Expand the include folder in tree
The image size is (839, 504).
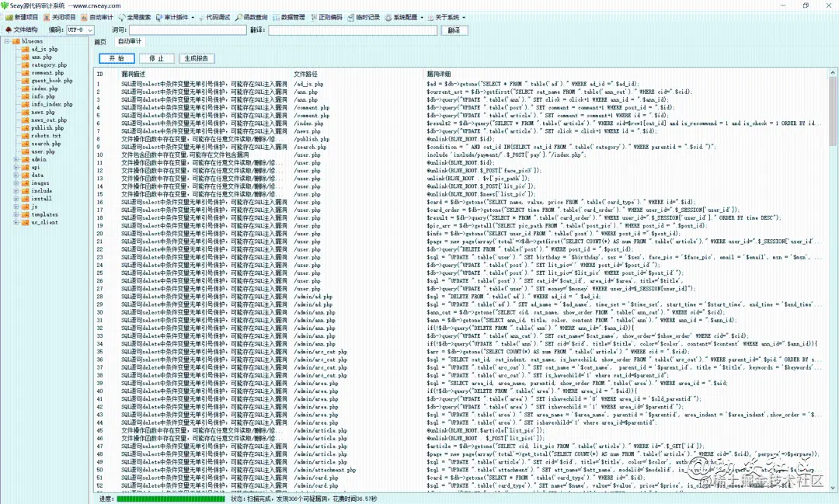[16, 190]
